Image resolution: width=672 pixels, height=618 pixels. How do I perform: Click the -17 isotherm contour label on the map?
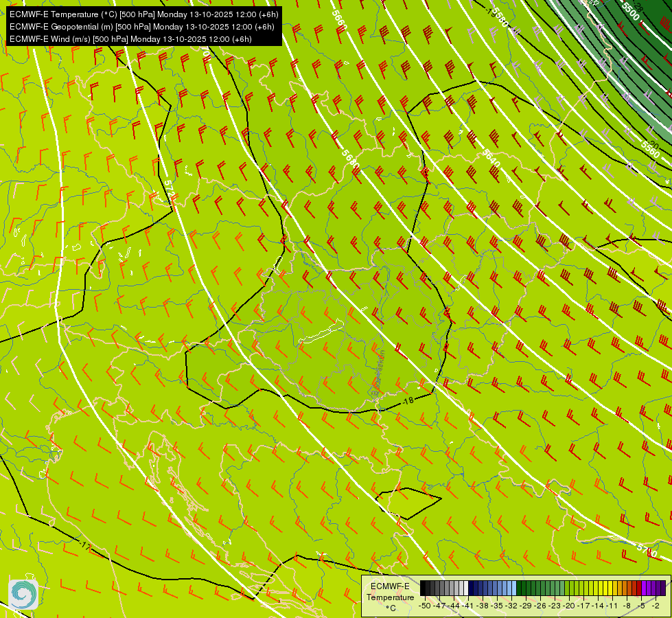coord(85,547)
